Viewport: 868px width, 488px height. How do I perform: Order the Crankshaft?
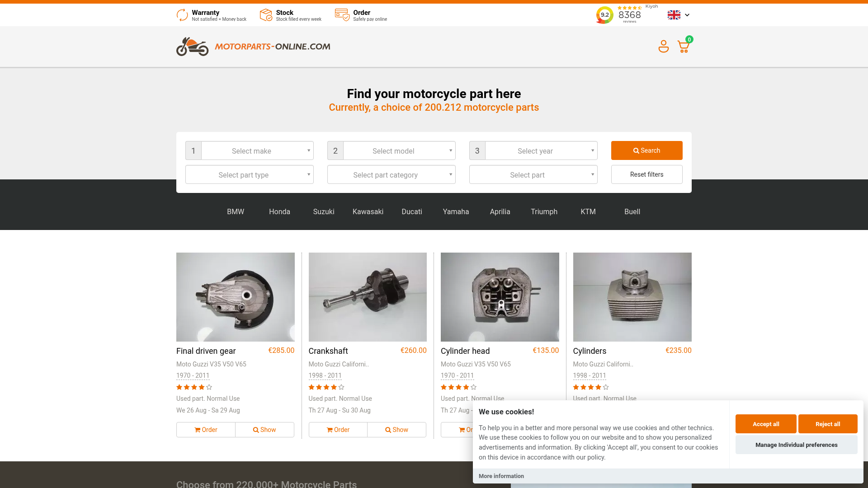[x=338, y=430]
